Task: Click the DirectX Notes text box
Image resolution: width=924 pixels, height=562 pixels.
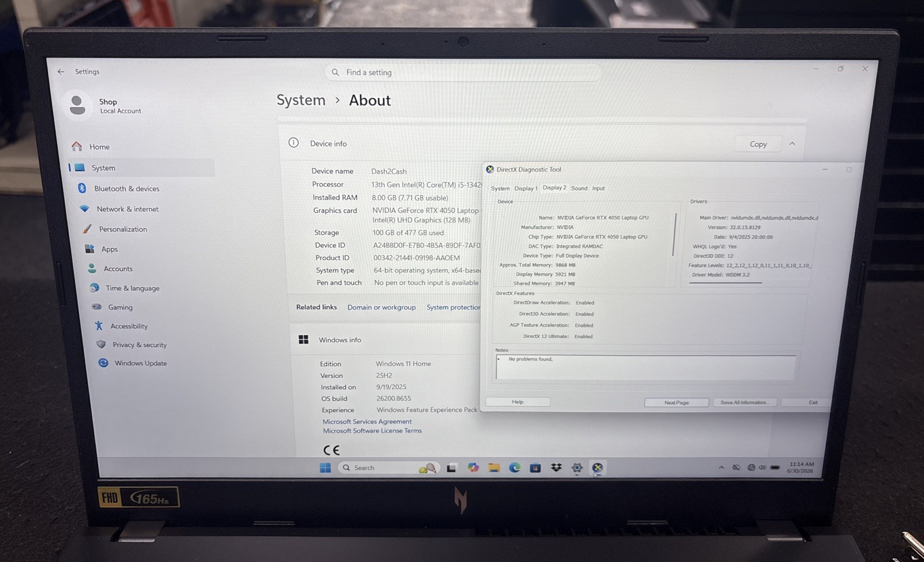Action: (x=645, y=367)
